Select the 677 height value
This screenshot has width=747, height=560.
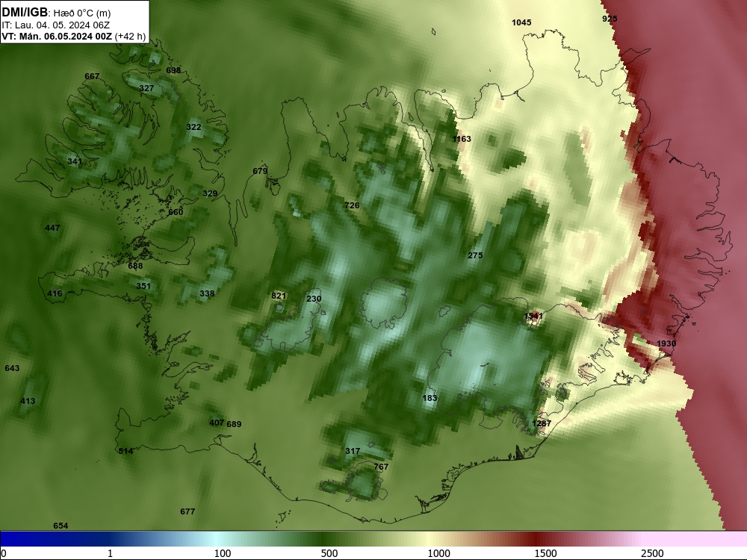(x=187, y=511)
